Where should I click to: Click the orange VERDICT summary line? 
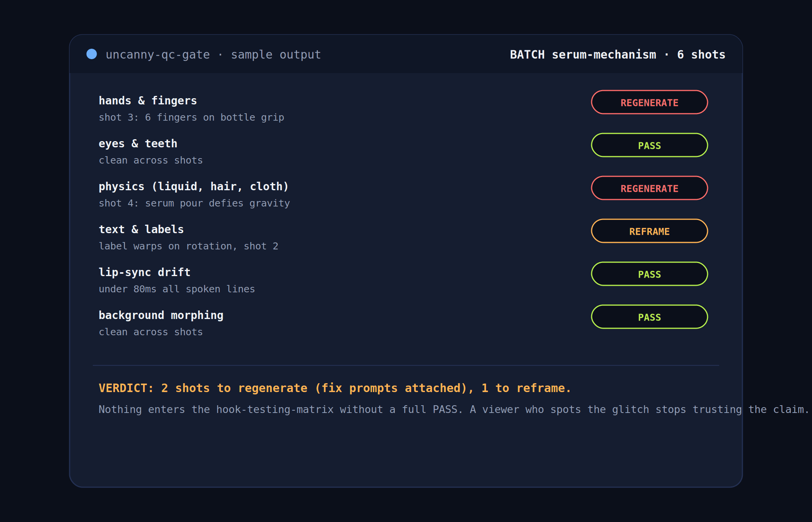(x=335, y=388)
